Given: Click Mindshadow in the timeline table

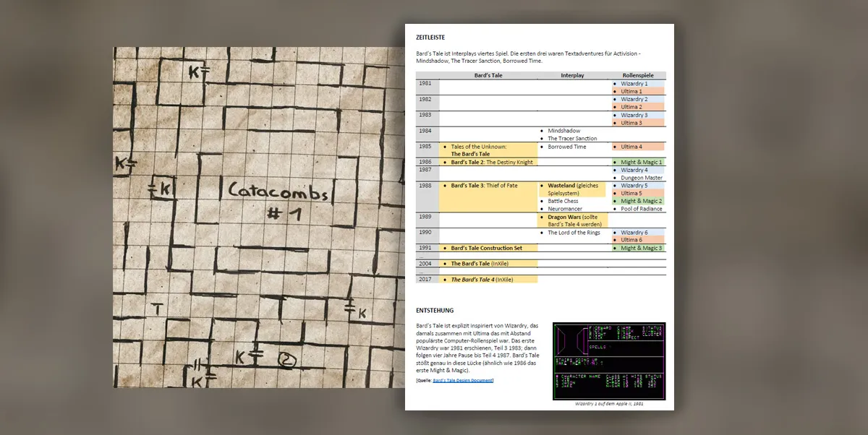Looking at the screenshot, I should (563, 131).
